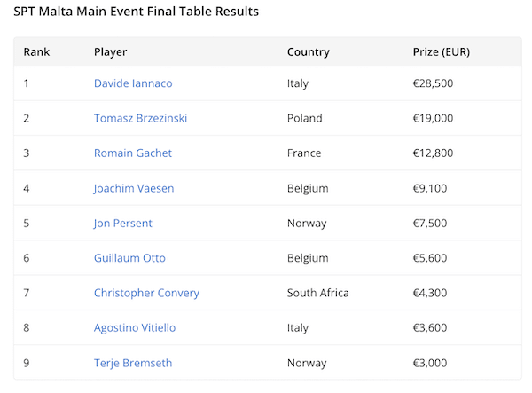The height and width of the screenshot is (393, 532).
Task: Click the €28,500 first-place prize cell
Action: coord(434,83)
